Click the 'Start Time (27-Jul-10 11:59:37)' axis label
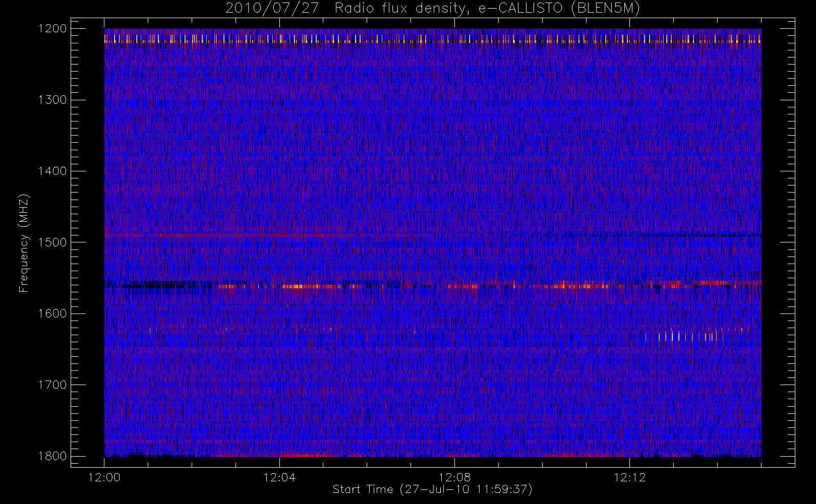This screenshot has width=816, height=504. [433, 489]
